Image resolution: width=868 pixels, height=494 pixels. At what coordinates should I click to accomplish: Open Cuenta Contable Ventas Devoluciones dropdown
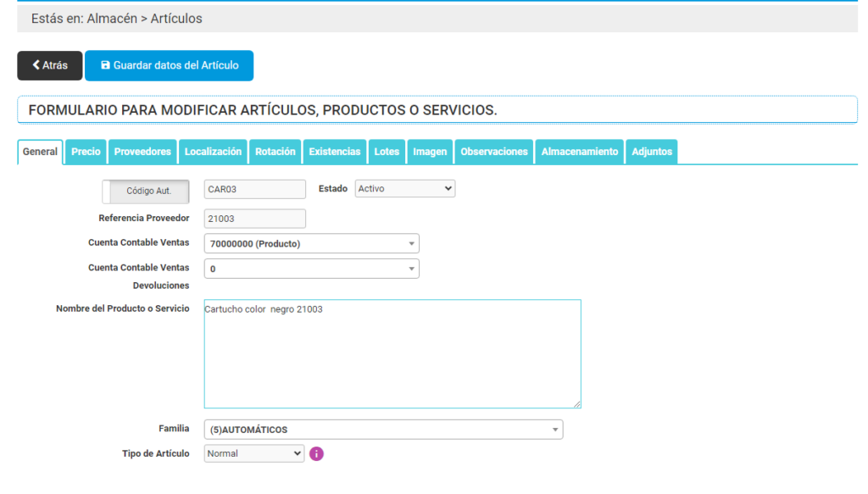coord(311,269)
